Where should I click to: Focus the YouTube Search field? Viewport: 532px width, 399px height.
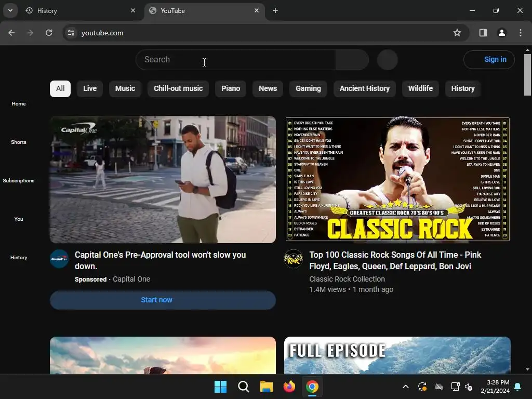[235, 60]
